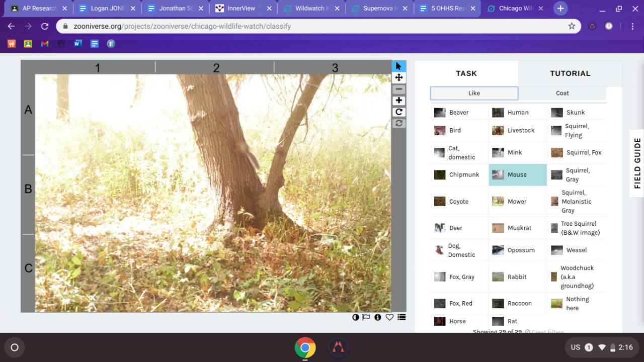Reset the image view
The width and height of the screenshot is (644, 362).
(399, 123)
